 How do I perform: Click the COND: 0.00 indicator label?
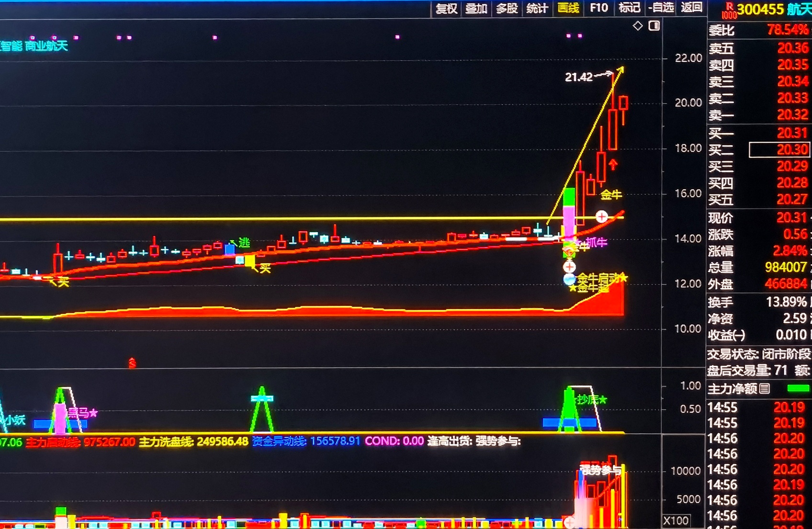point(394,441)
